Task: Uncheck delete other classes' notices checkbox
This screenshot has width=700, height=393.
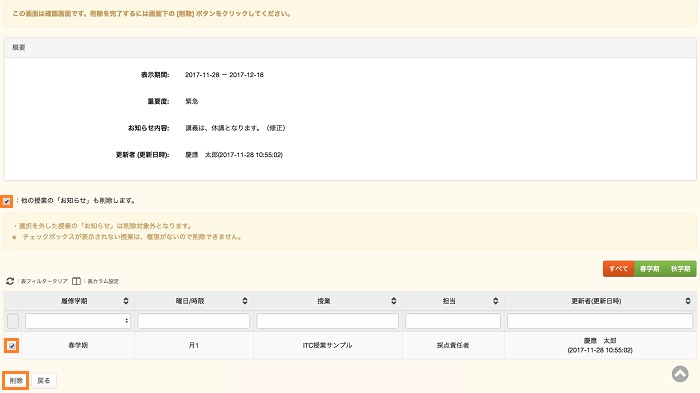Action: click(x=7, y=201)
